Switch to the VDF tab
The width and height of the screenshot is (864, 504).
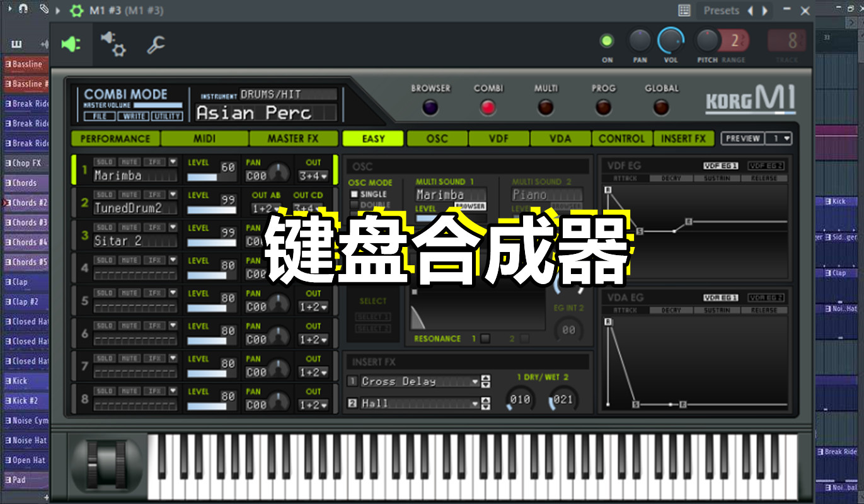click(x=498, y=139)
